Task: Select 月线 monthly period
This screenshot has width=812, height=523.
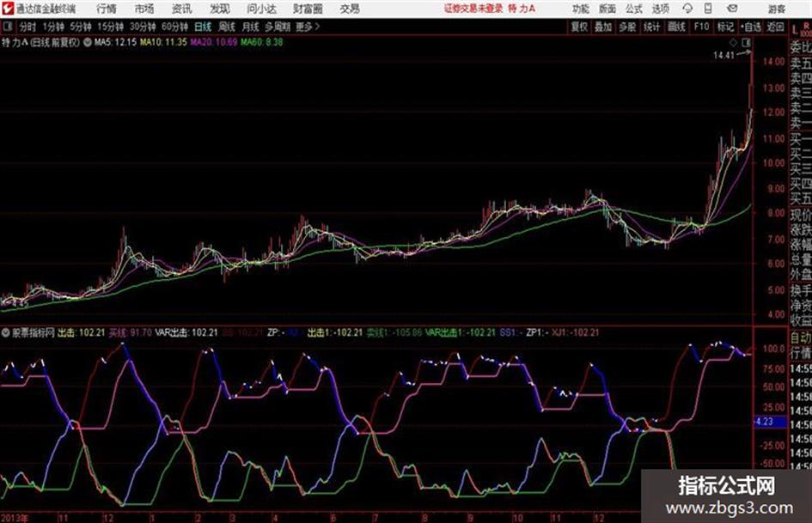Action: tap(251, 27)
